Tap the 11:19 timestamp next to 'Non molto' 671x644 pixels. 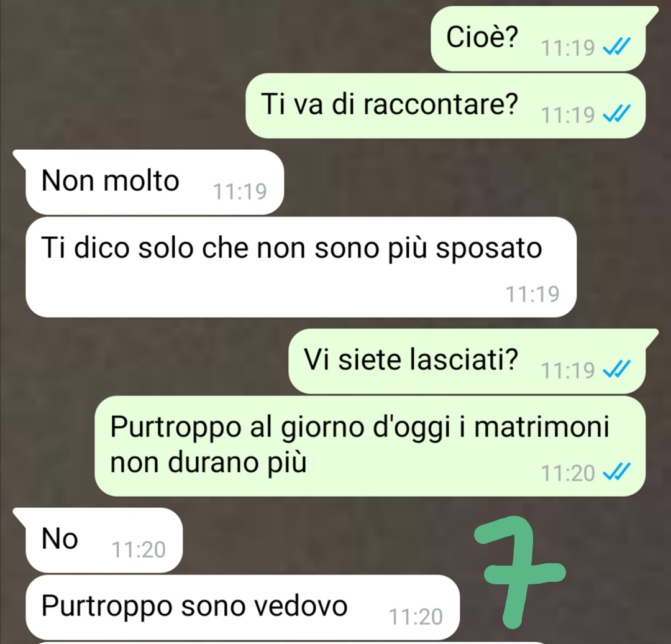(240, 191)
